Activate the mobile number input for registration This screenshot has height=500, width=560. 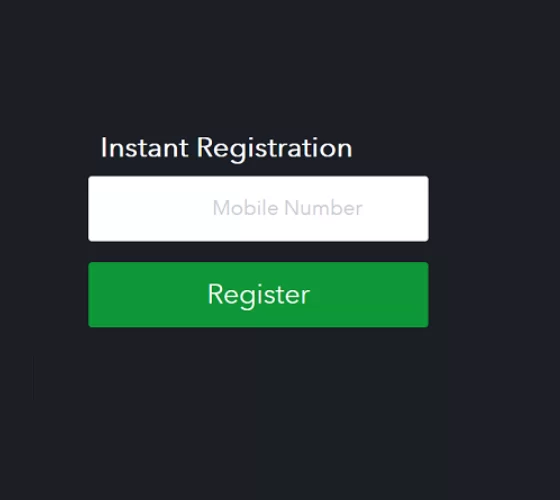[x=258, y=209]
